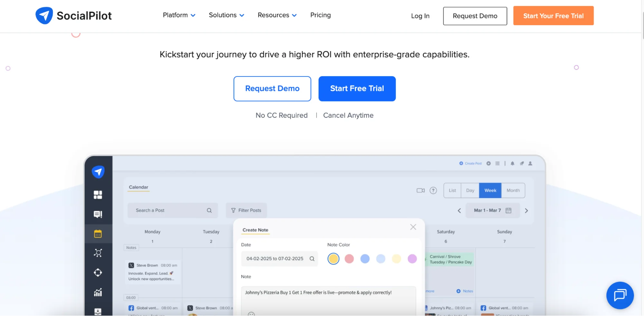Select the Week view tab
The width and height of the screenshot is (644, 316).
point(490,191)
